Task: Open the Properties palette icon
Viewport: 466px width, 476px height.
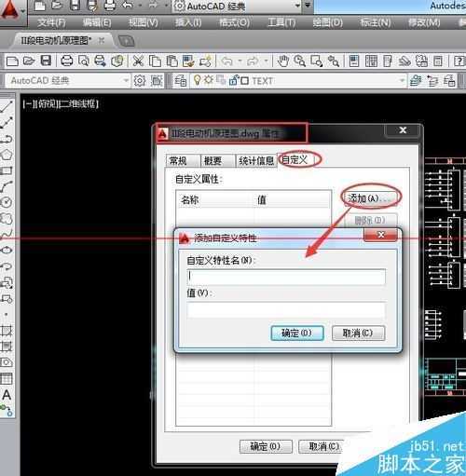Action: [354, 61]
